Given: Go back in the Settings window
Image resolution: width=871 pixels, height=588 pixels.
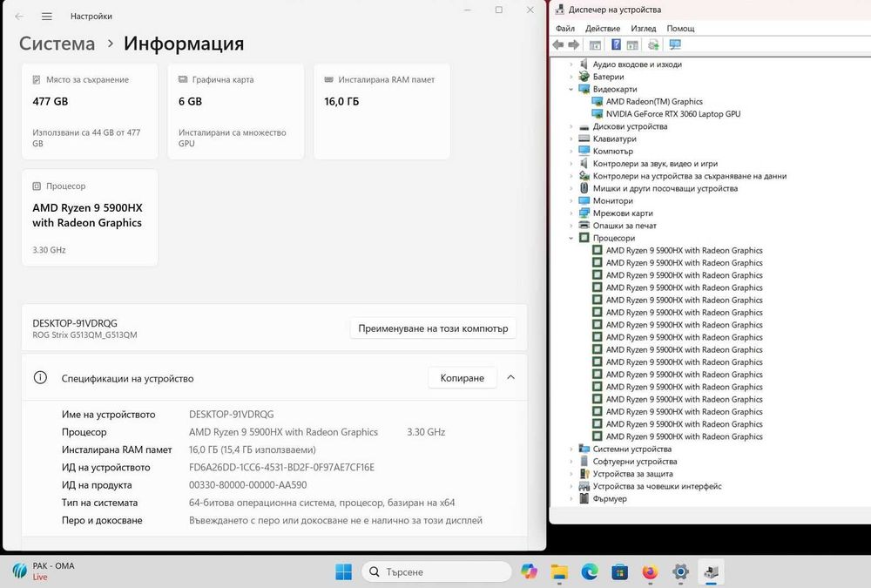Looking at the screenshot, I should tap(19, 17).
